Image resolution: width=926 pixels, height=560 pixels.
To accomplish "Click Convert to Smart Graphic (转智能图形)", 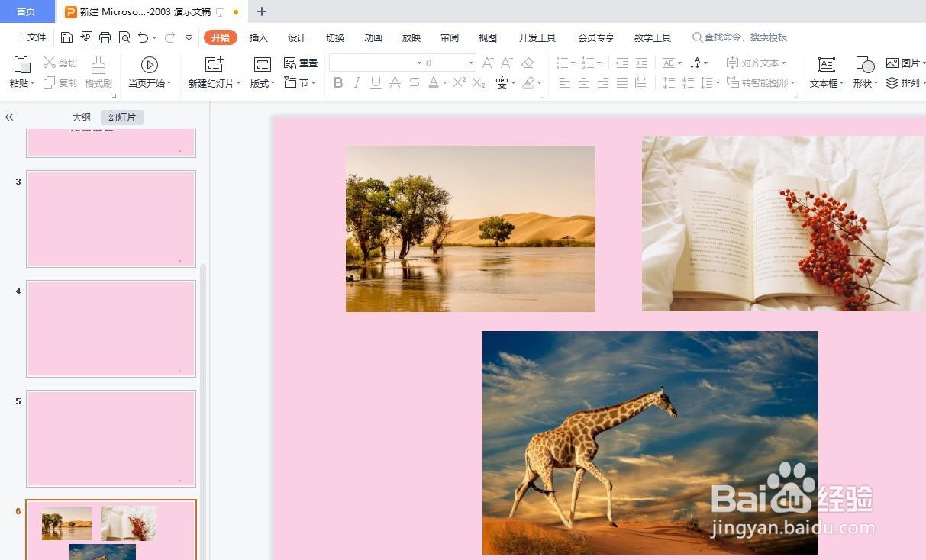I will point(760,82).
